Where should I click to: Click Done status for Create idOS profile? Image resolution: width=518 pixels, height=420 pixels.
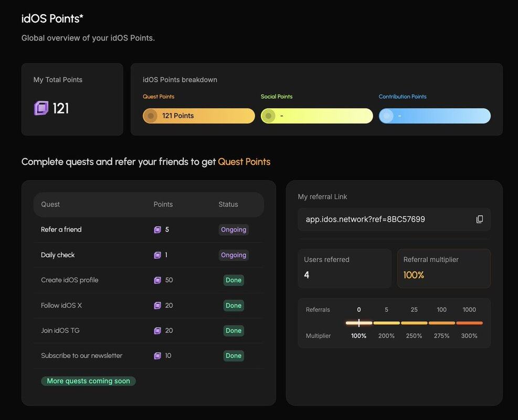pyautogui.click(x=234, y=280)
